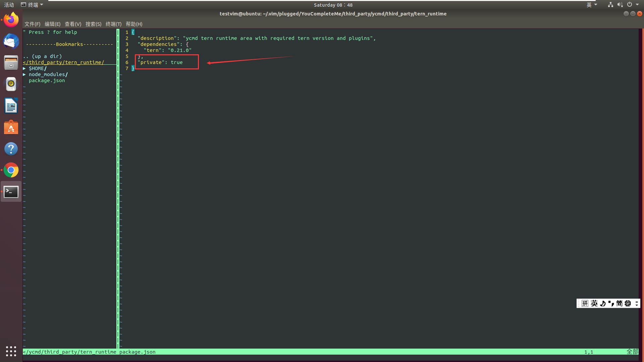Image resolution: width=644 pixels, height=362 pixels.
Task: Click the network icon in the top bar
Action: click(x=610, y=5)
